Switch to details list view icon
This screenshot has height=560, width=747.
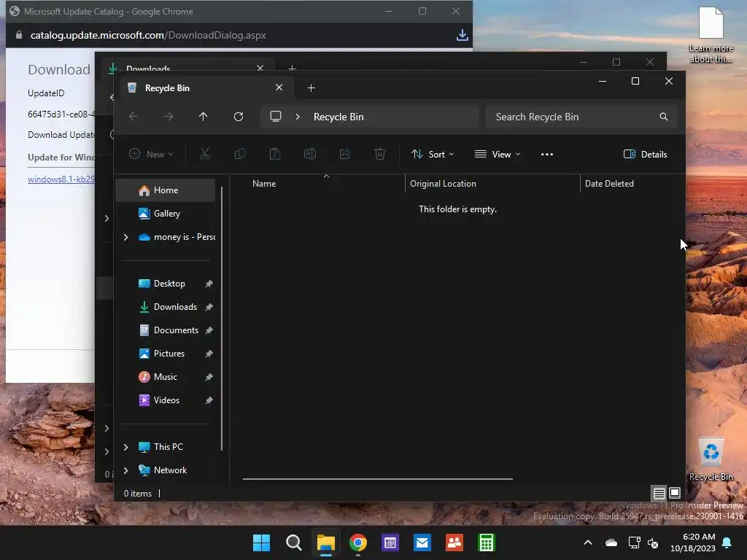pos(659,493)
